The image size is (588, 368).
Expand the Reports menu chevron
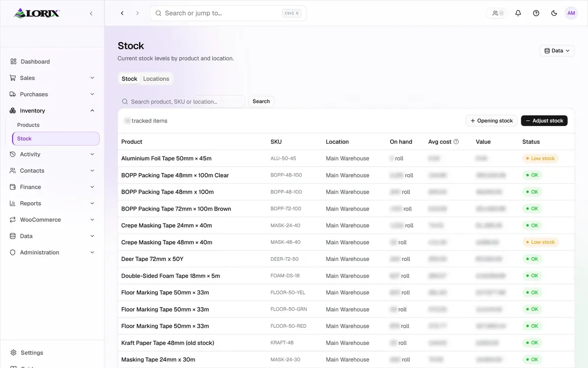tap(92, 203)
